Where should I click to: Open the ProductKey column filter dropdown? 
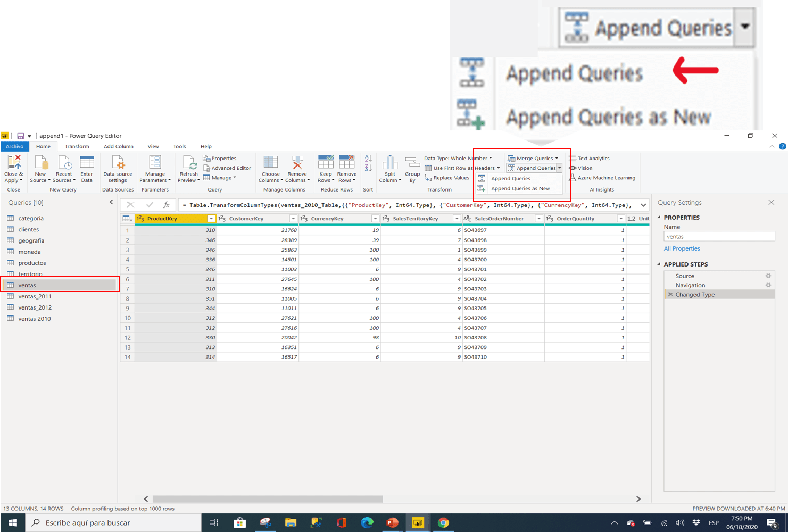coord(211,218)
